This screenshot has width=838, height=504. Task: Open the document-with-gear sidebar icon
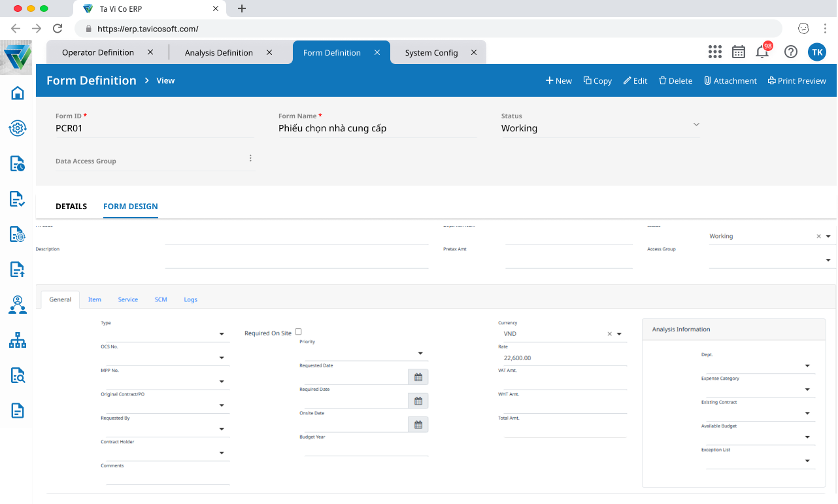[x=18, y=234]
